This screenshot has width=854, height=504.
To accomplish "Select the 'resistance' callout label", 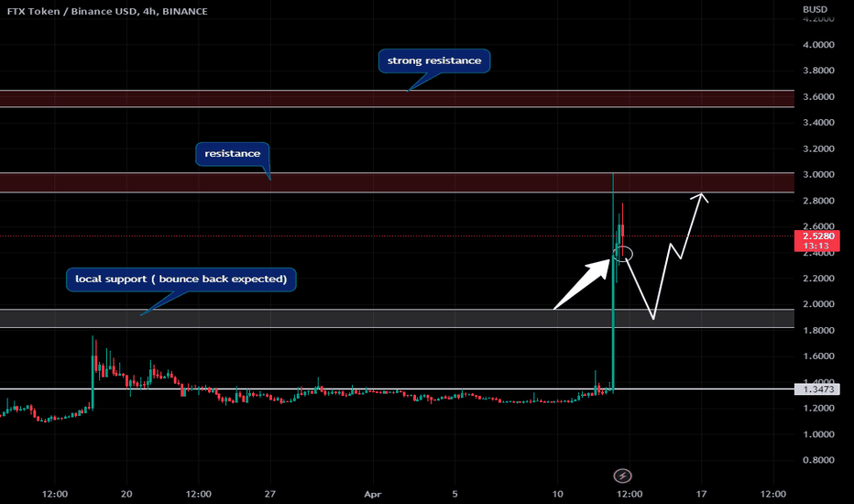I will pos(233,154).
